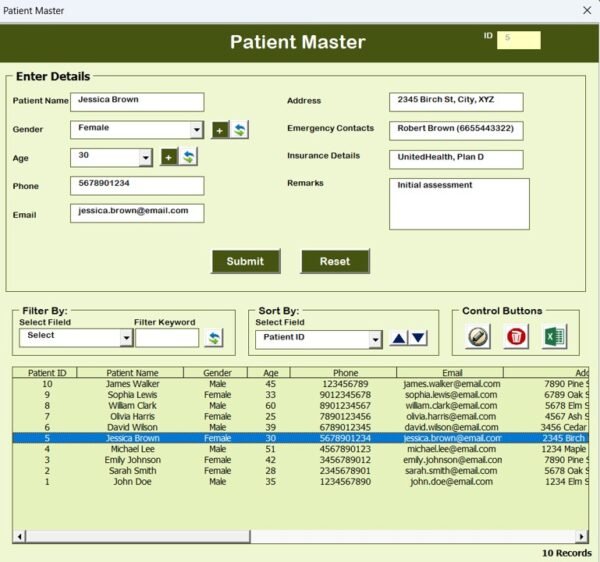Submit the patient details
Viewport: 600px width, 562px height.
(246, 261)
